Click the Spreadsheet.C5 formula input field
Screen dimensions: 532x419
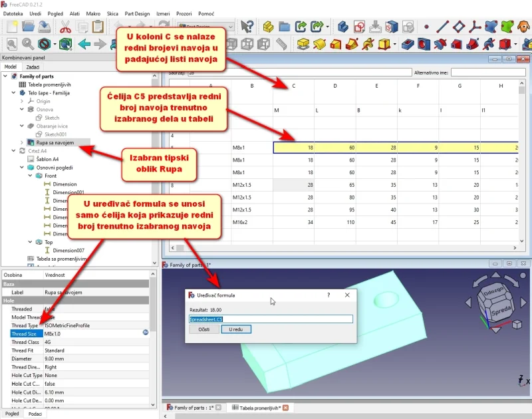click(270, 319)
